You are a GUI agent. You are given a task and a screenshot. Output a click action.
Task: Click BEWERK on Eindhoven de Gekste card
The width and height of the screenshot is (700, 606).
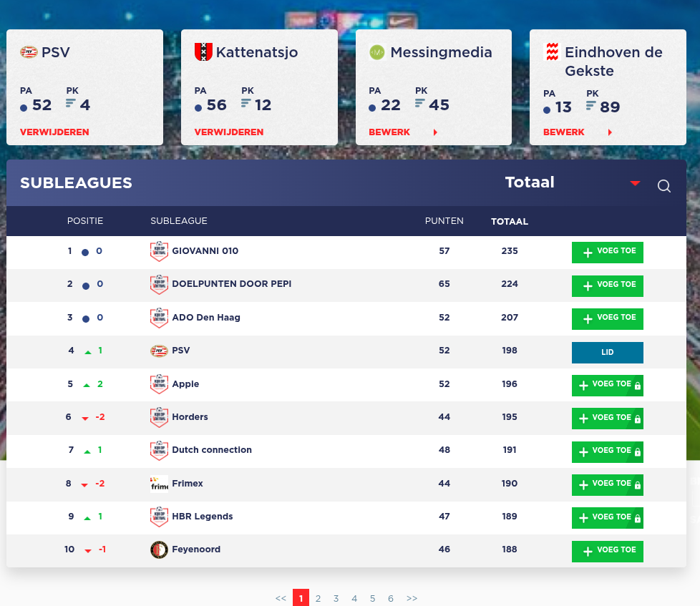pos(564,132)
